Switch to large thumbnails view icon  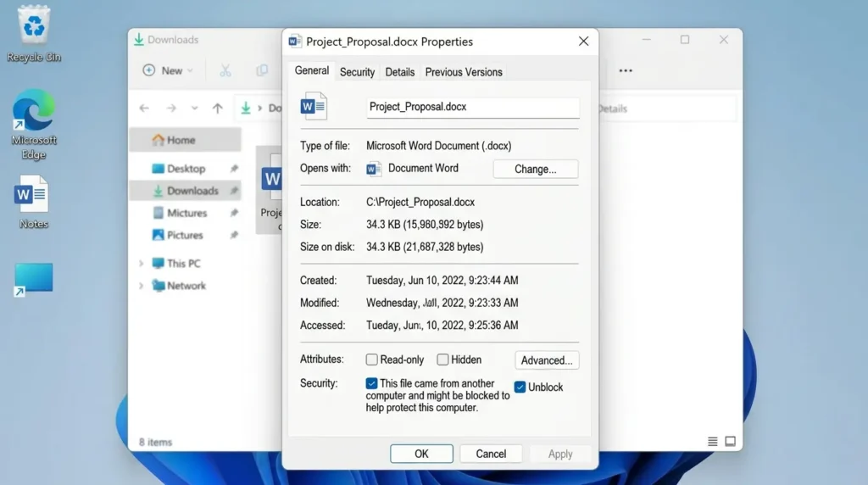pyautogui.click(x=730, y=441)
